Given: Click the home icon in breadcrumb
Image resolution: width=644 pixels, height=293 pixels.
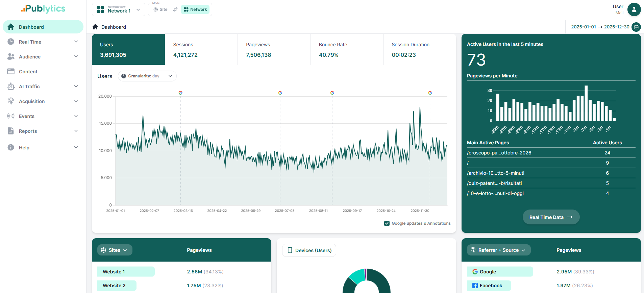Looking at the screenshot, I should [x=95, y=27].
